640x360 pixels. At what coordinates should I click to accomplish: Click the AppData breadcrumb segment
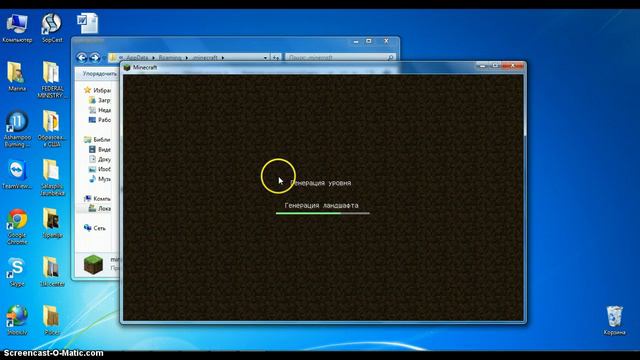[137, 58]
